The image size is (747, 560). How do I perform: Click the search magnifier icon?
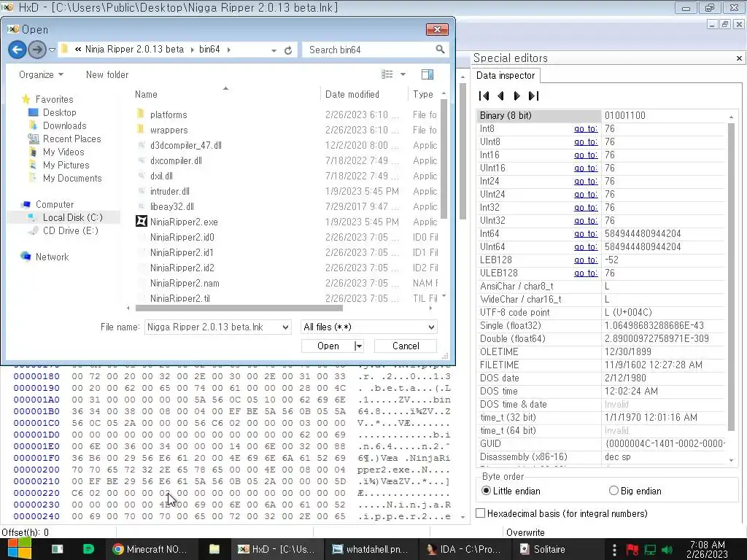tap(440, 50)
